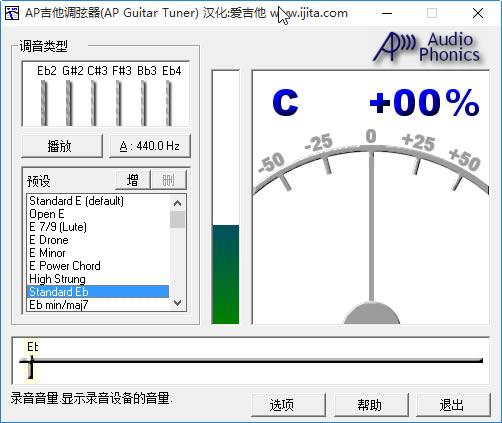Open 选项 options dialog

point(288,405)
